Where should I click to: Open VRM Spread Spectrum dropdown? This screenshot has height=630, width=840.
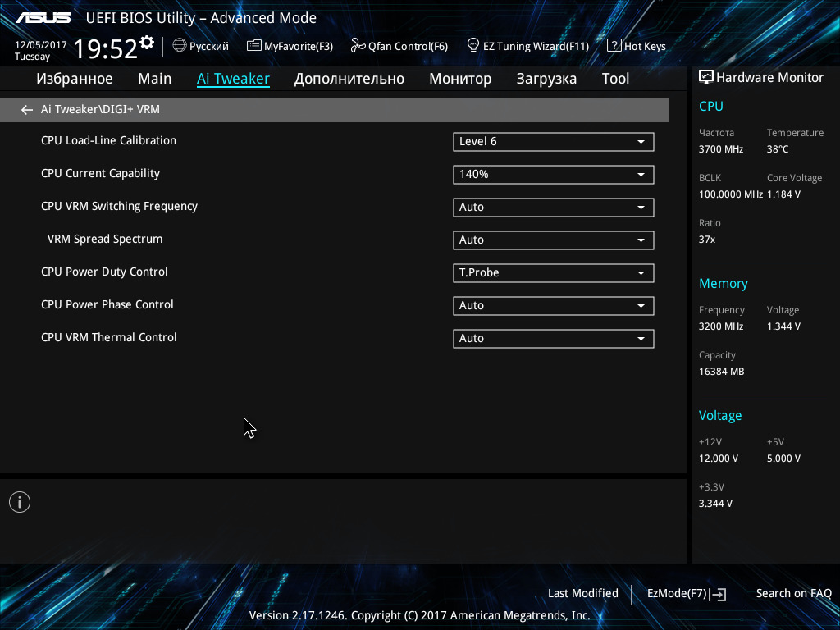pos(554,240)
